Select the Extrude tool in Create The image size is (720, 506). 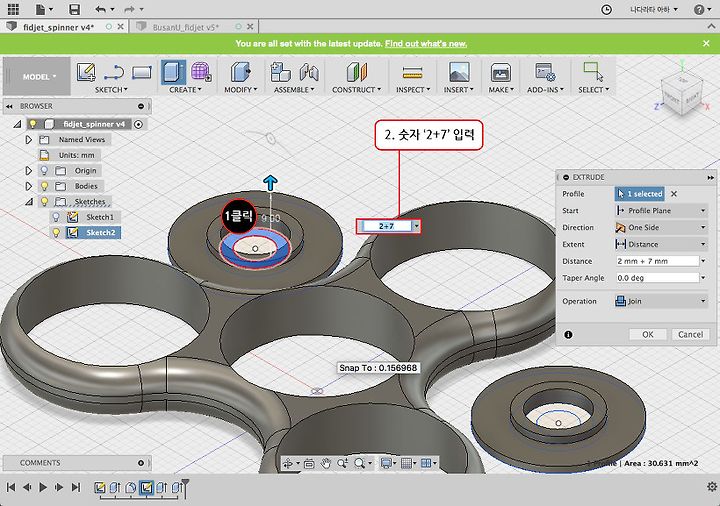[173, 72]
